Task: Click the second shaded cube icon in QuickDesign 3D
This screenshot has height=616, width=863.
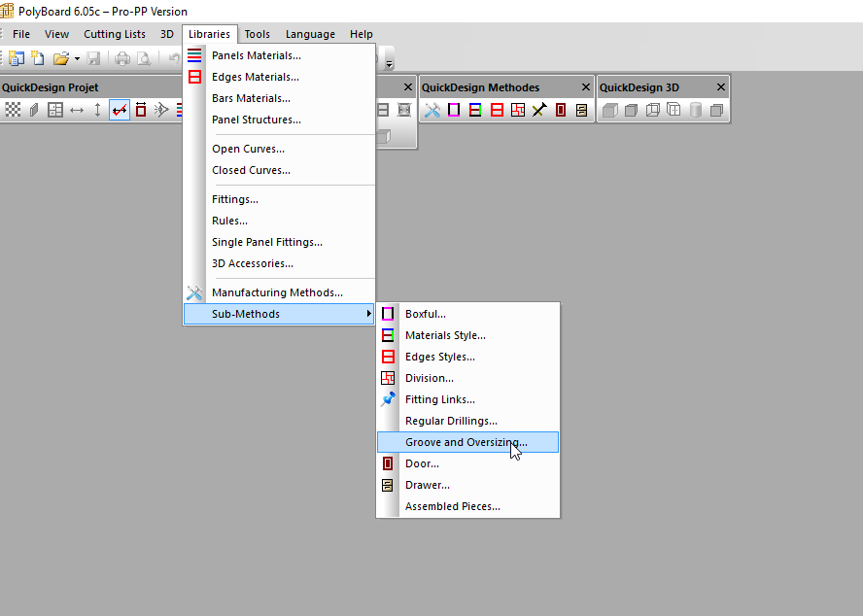Action: [632, 110]
